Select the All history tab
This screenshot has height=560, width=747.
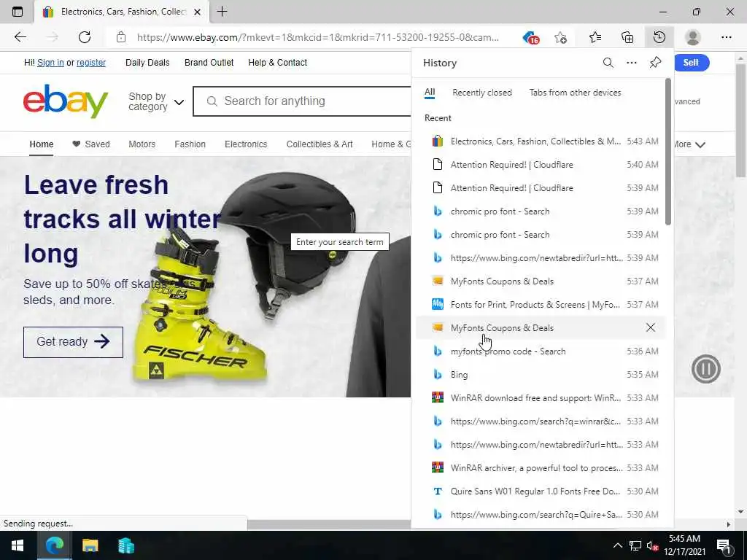pos(430,93)
